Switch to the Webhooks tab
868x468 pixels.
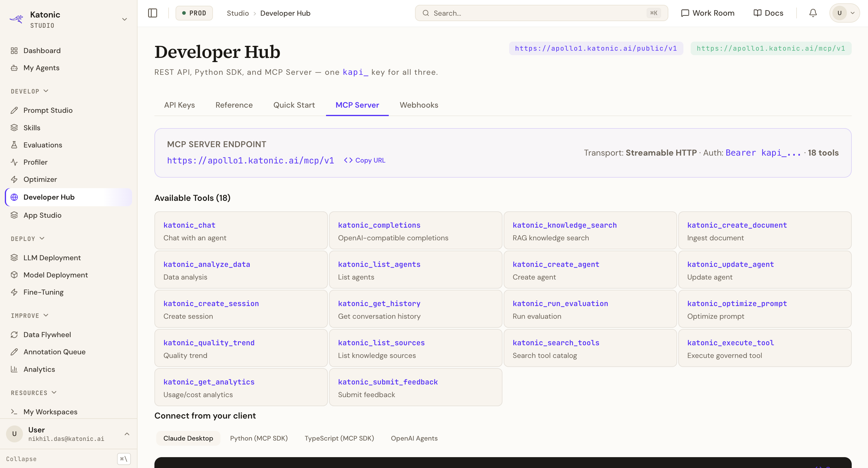[x=419, y=105]
